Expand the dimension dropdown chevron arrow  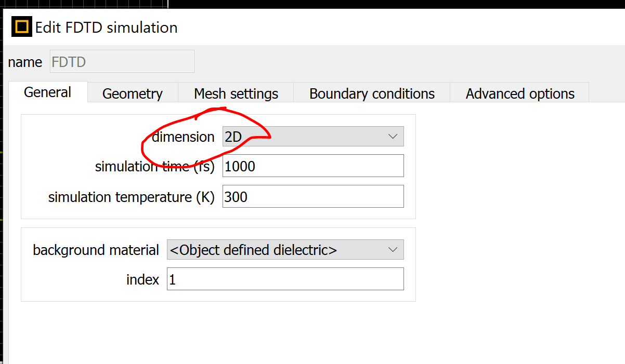[x=393, y=137]
